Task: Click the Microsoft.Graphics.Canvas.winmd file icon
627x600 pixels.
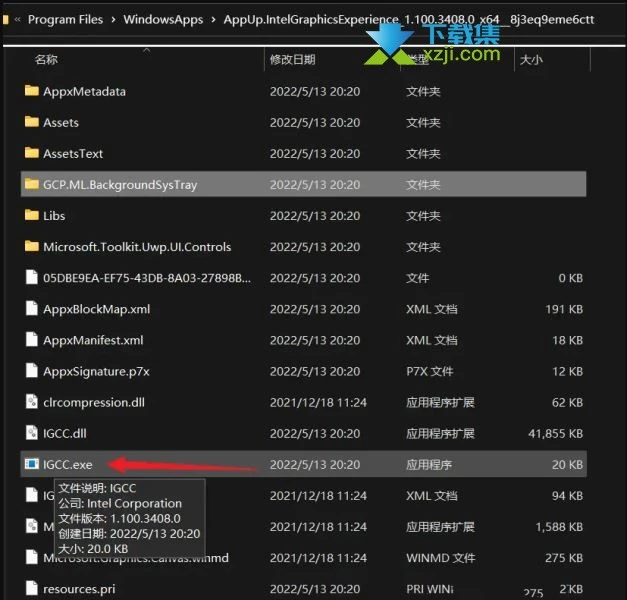Action: [32, 557]
